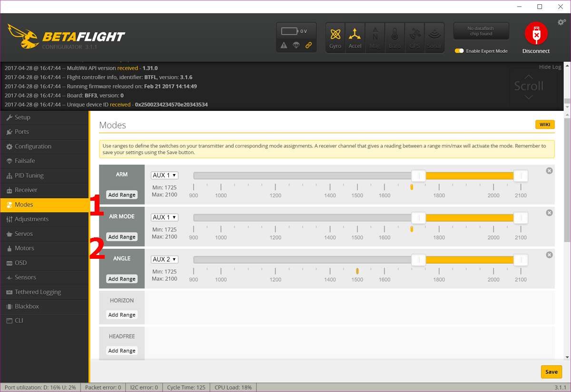Open the Servos tab
571x392 pixels.
pyautogui.click(x=44, y=234)
